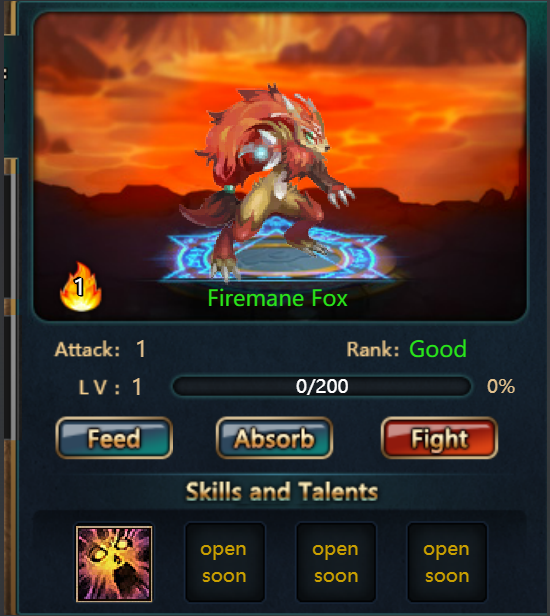Screen dimensions: 550x616
Task: Click the Absorb button
Action: pos(274,438)
